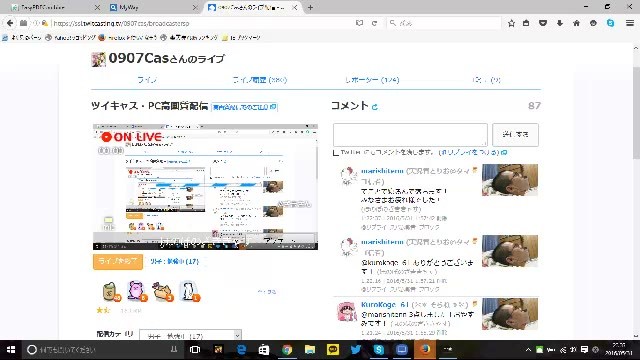Open marishitenn's profile link in first comment
The image size is (640, 360).
click(x=382, y=171)
